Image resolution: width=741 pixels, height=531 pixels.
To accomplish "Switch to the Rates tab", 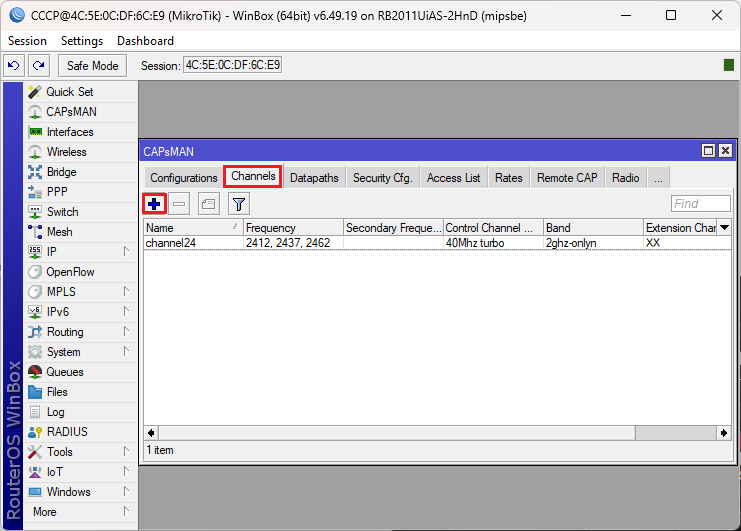I will 508,178.
